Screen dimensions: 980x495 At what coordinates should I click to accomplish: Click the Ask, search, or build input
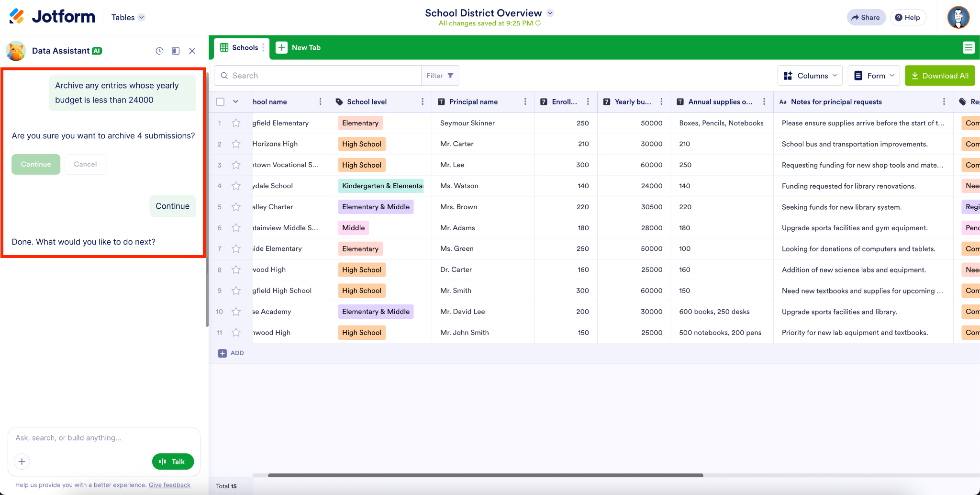(104, 438)
